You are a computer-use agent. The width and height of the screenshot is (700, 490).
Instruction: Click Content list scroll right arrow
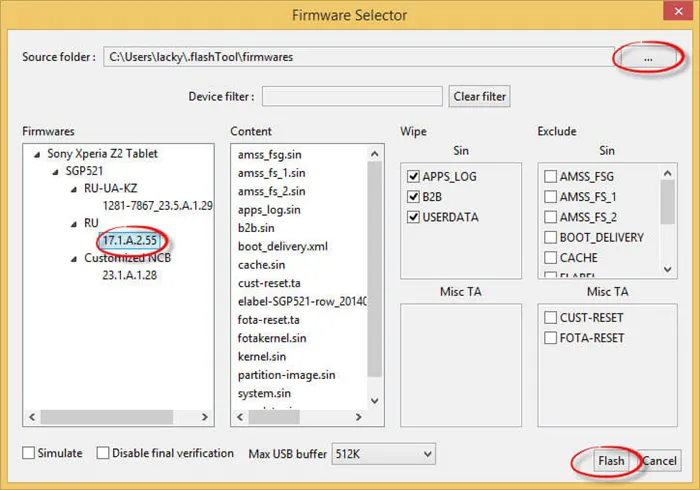pyautogui.click(x=358, y=417)
